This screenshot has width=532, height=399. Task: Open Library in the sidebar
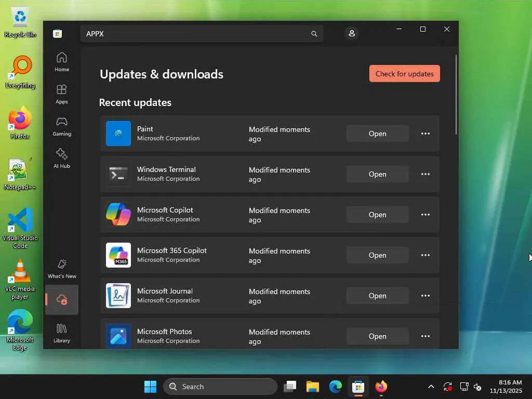62,333
